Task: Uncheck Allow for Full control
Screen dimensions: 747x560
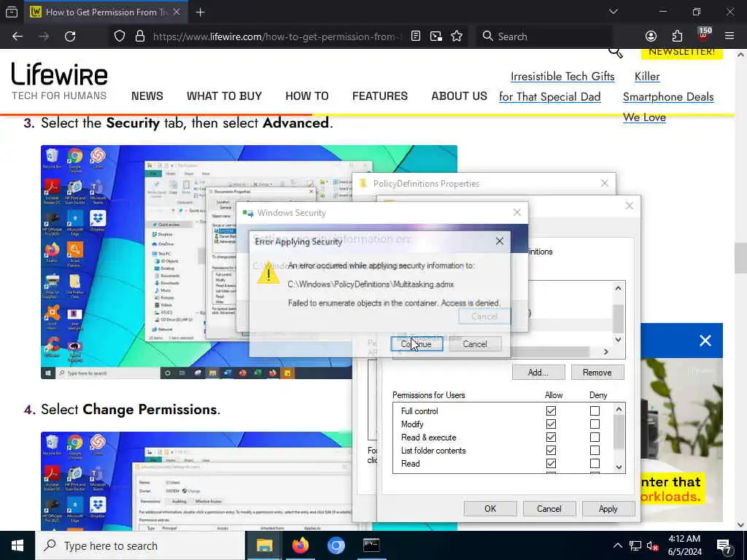Action: (551, 411)
